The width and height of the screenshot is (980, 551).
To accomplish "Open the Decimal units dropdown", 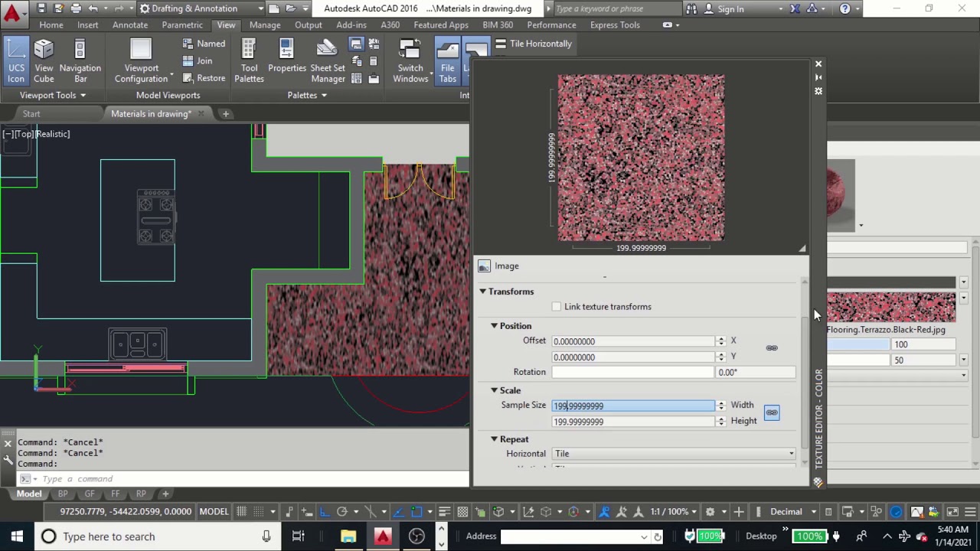I will (x=792, y=511).
